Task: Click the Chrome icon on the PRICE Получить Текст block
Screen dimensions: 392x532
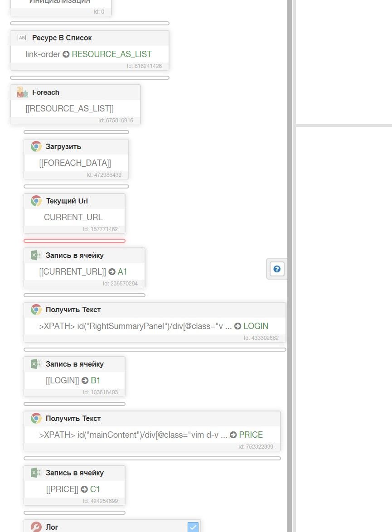Action: (x=36, y=418)
